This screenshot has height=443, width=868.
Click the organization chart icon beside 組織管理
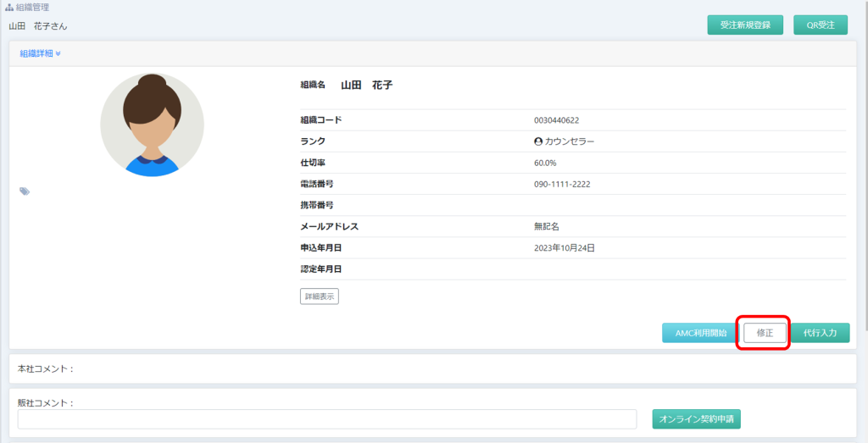[9, 8]
